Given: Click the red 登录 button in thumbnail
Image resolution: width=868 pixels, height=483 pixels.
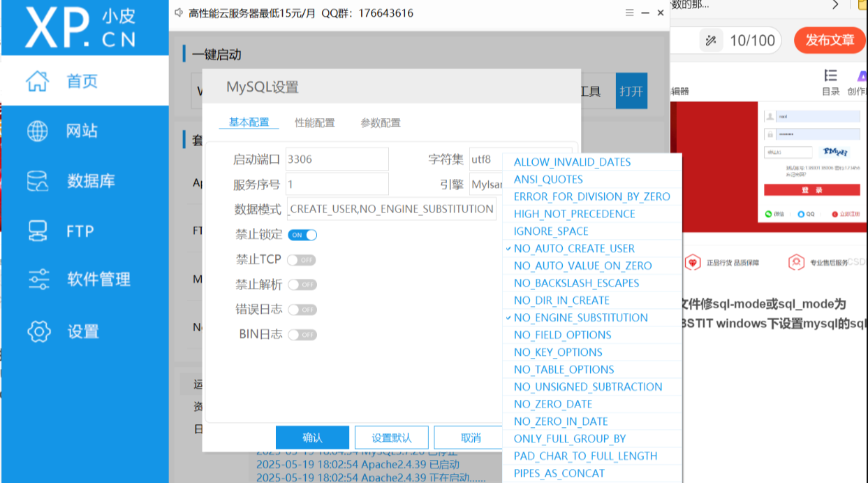Looking at the screenshot, I should (x=811, y=190).
